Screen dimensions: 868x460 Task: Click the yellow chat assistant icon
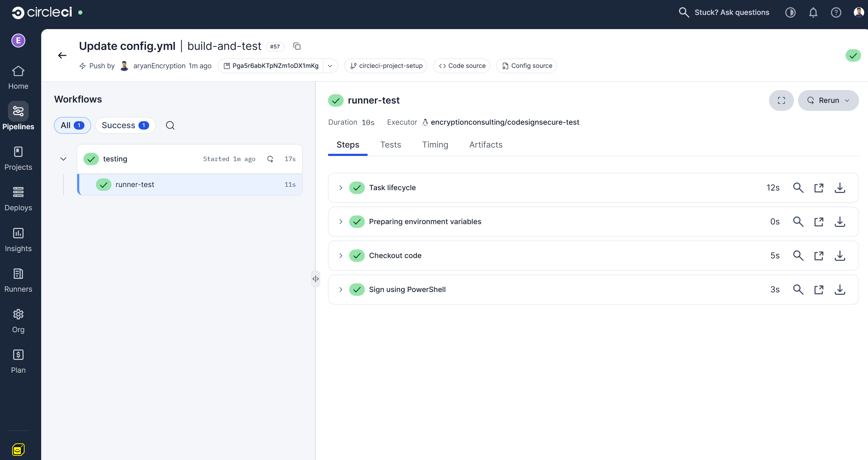[18, 450]
